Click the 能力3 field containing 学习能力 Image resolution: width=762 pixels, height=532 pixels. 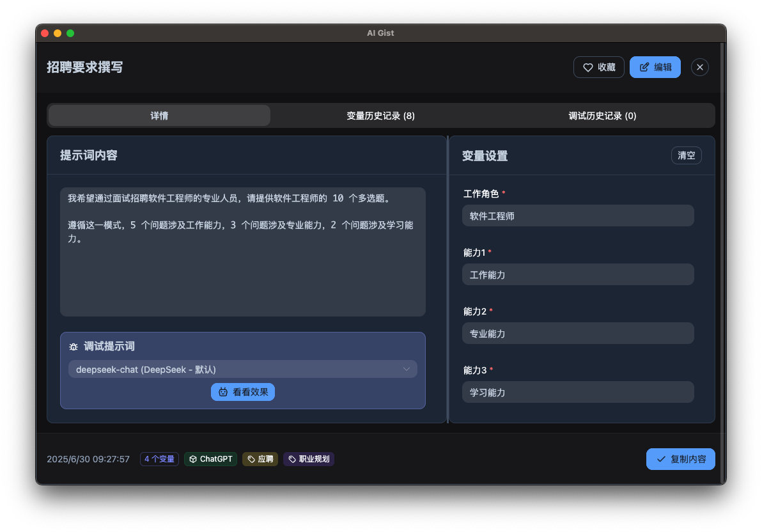[578, 392]
